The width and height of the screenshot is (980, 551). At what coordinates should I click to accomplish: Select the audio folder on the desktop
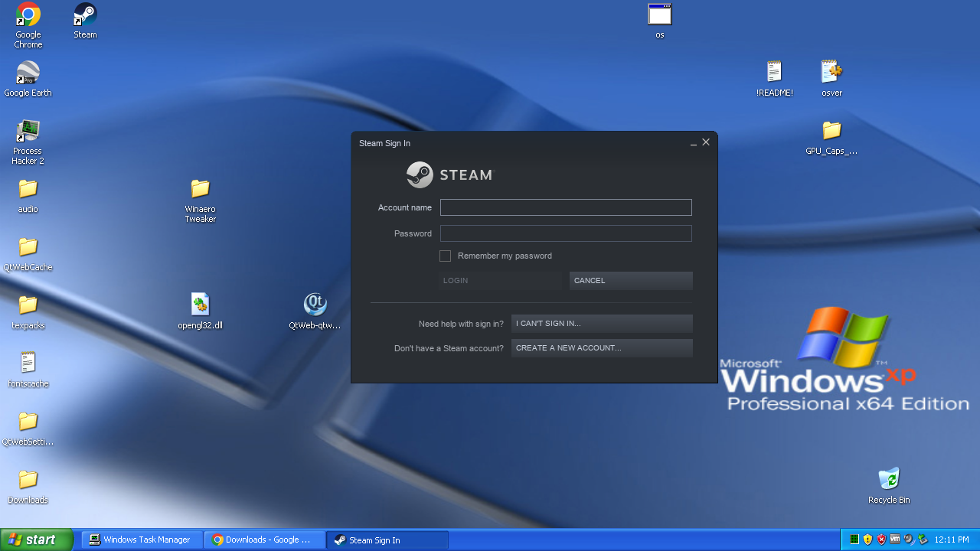(x=28, y=189)
